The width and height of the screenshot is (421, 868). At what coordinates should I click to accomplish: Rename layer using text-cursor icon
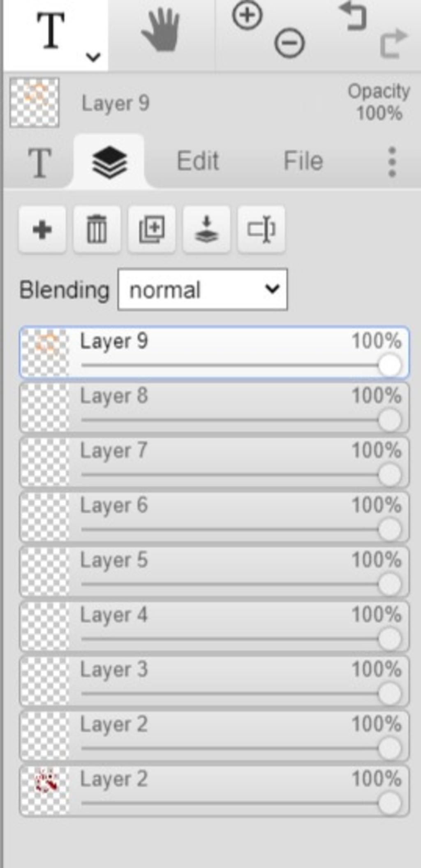coord(261,230)
